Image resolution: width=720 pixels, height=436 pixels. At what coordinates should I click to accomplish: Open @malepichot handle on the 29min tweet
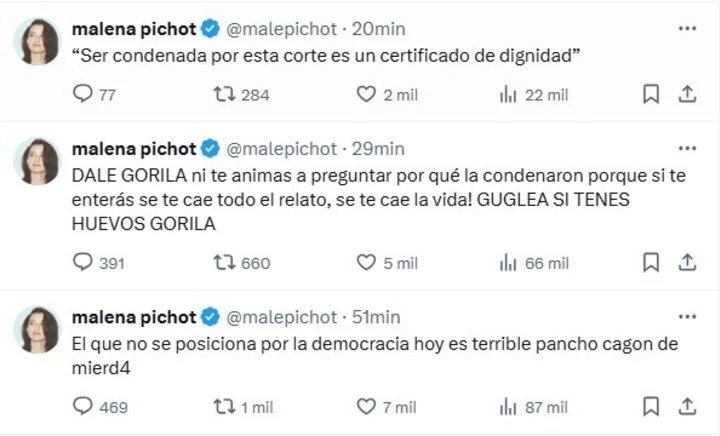(x=282, y=149)
